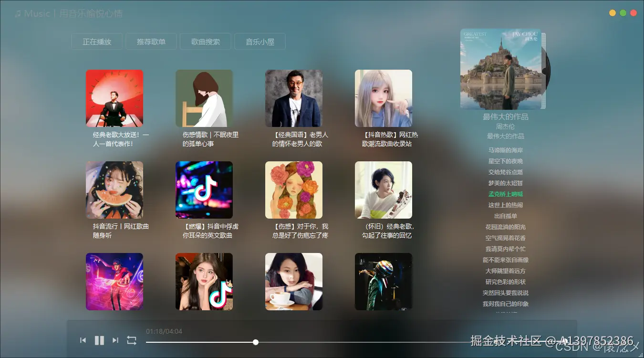Click the song title 最伟大的作品 under cover
This screenshot has width=644, height=358.
click(x=506, y=116)
